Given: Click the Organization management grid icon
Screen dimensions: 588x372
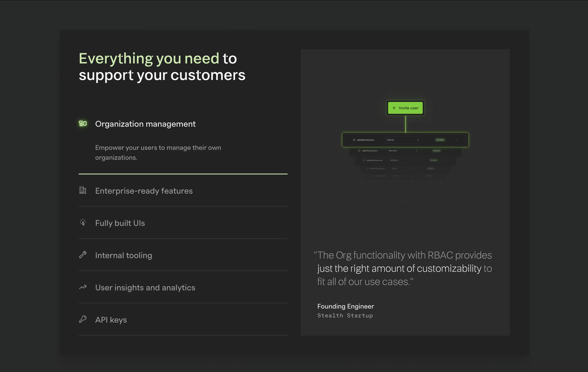Looking at the screenshot, I should coord(83,123).
